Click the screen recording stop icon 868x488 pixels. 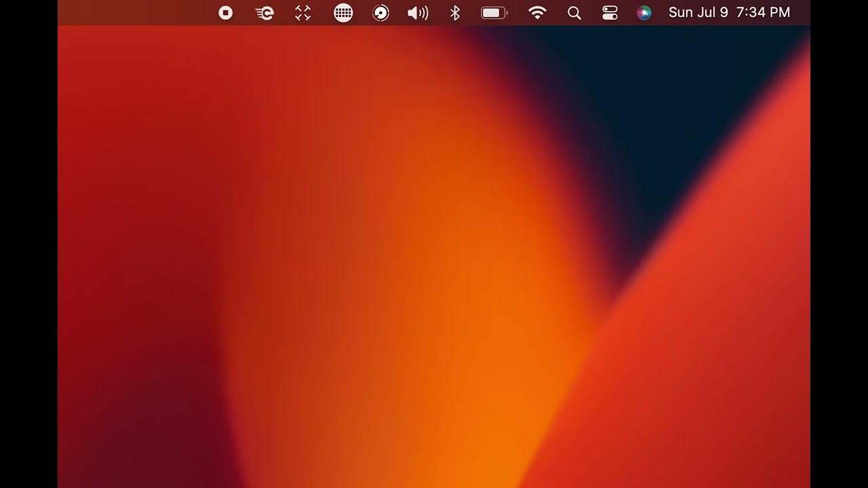tap(226, 13)
